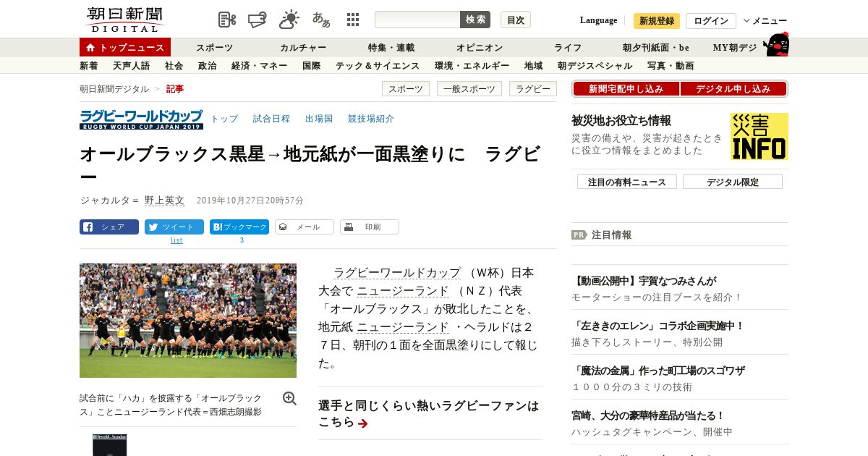Open the apps grid icon
The image size is (868, 456).
pyautogui.click(x=353, y=20)
